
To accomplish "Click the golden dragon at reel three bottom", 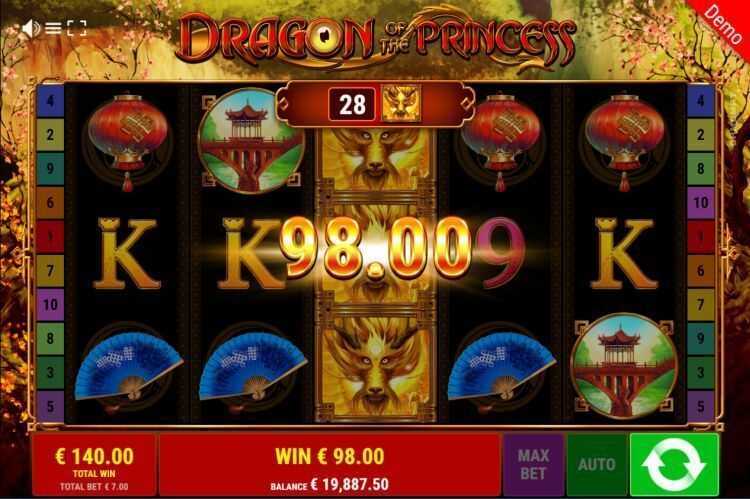I will coord(375,366).
